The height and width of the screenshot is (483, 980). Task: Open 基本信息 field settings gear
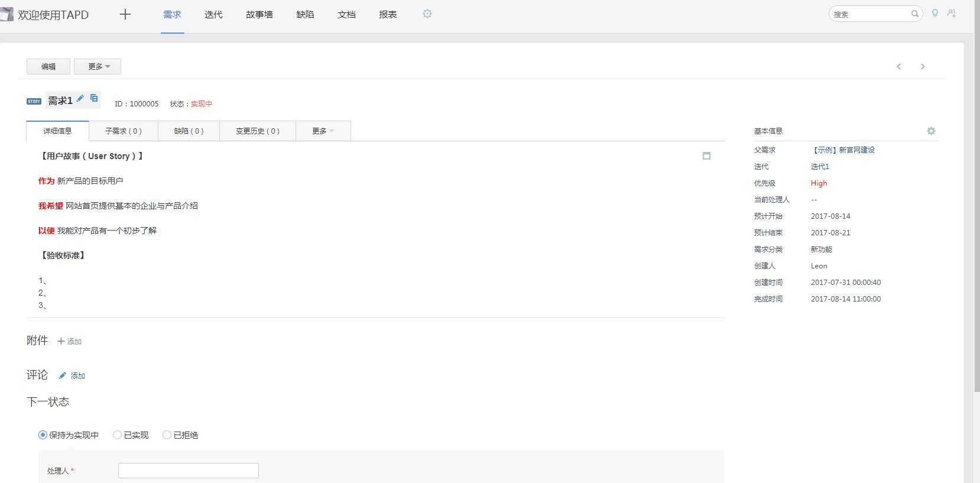931,131
